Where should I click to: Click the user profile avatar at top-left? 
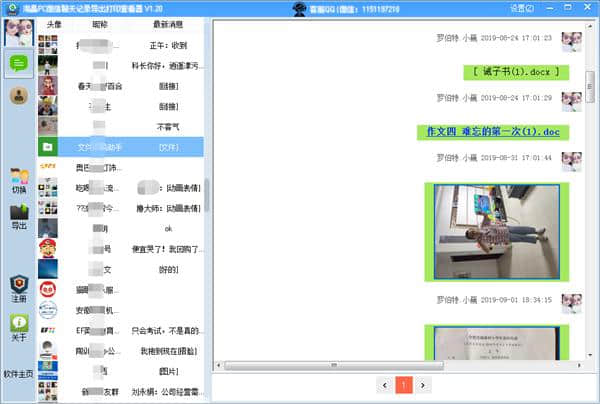point(18,32)
